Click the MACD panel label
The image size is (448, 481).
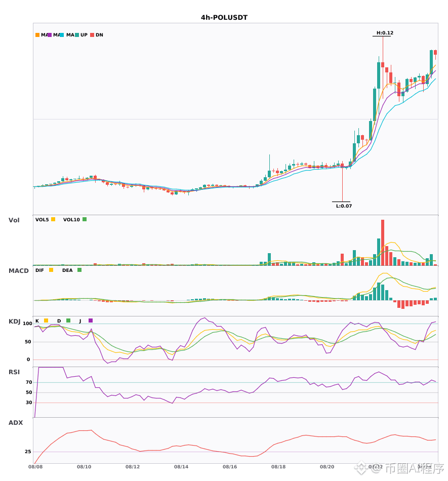pyautogui.click(x=18, y=271)
